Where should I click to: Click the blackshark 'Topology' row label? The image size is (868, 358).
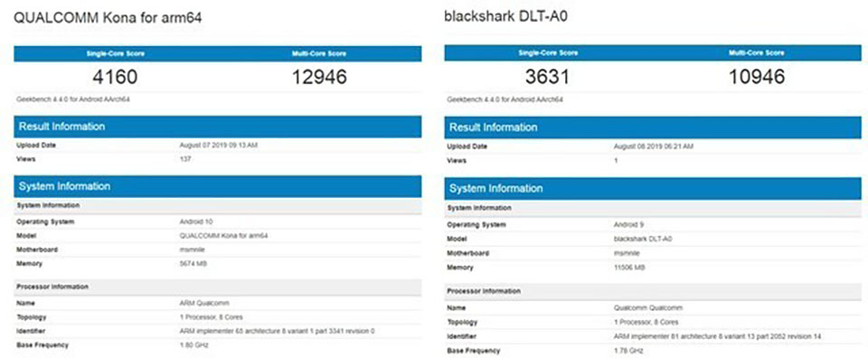[x=462, y=322]
